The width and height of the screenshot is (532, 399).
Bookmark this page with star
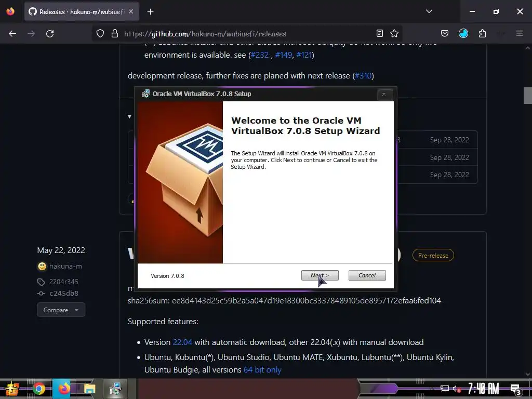pyautogui.click(x=394, y=34)
